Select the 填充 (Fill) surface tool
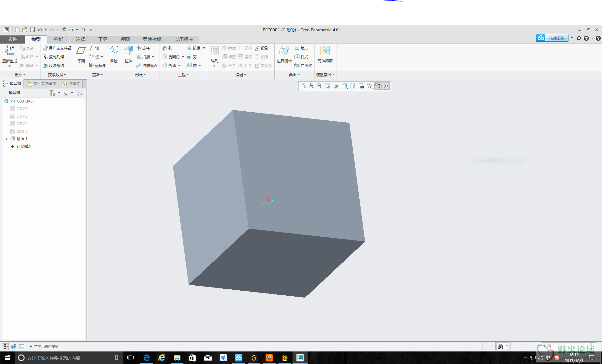This screenshot has height=364, width=602. [x=302, y=48]
